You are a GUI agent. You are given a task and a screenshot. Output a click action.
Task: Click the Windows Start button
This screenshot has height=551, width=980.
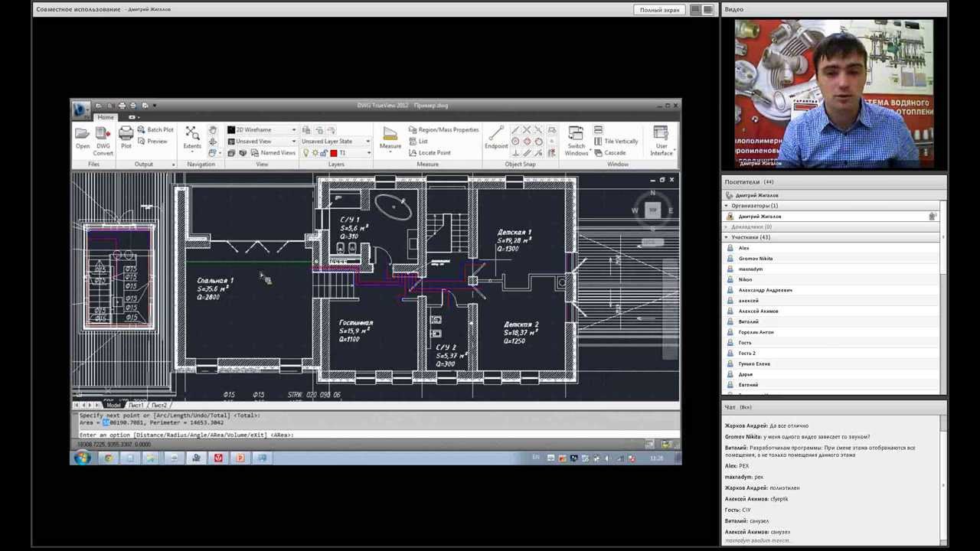tap(82, 458)
